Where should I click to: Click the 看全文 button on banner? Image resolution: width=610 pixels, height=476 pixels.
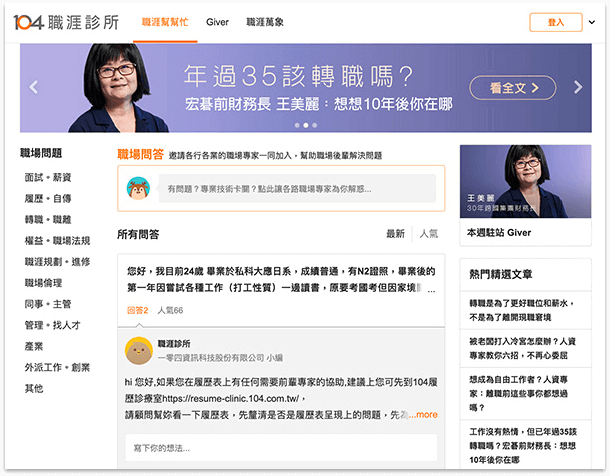coord(513,88)
